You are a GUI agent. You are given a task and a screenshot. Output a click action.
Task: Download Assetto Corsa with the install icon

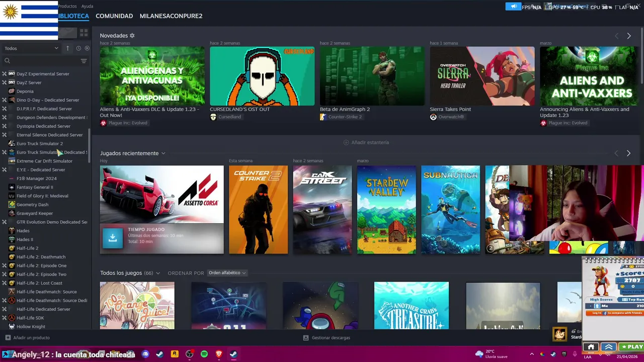click(113, 238)
